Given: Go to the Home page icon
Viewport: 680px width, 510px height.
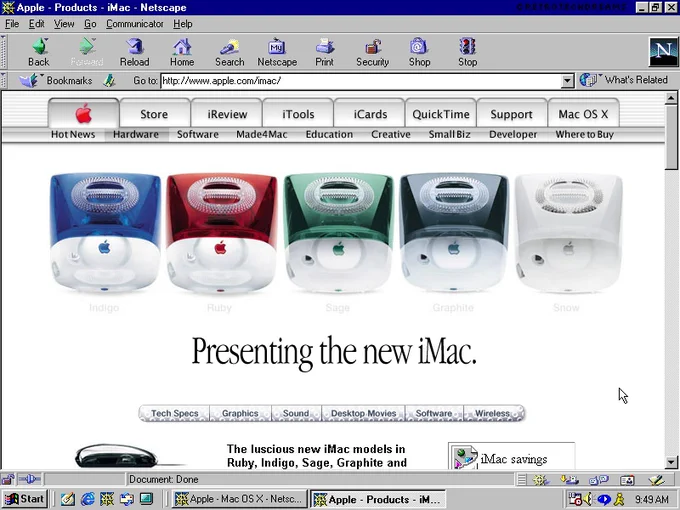Looking at the screenshot, I should [182, 52].
